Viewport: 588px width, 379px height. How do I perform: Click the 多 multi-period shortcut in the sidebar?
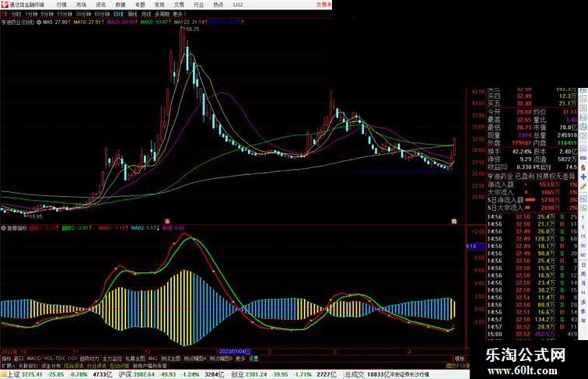click(x=583, y=302)
